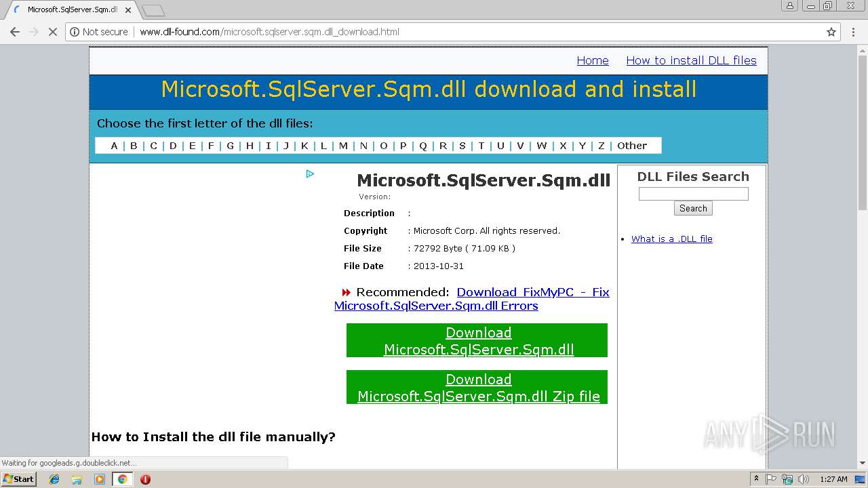Choose letter Q in dll index

coord(423,146)
